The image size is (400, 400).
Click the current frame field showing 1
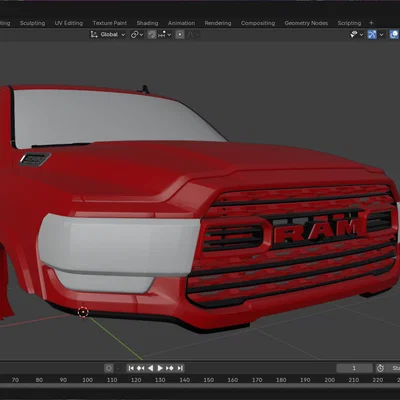354,368
